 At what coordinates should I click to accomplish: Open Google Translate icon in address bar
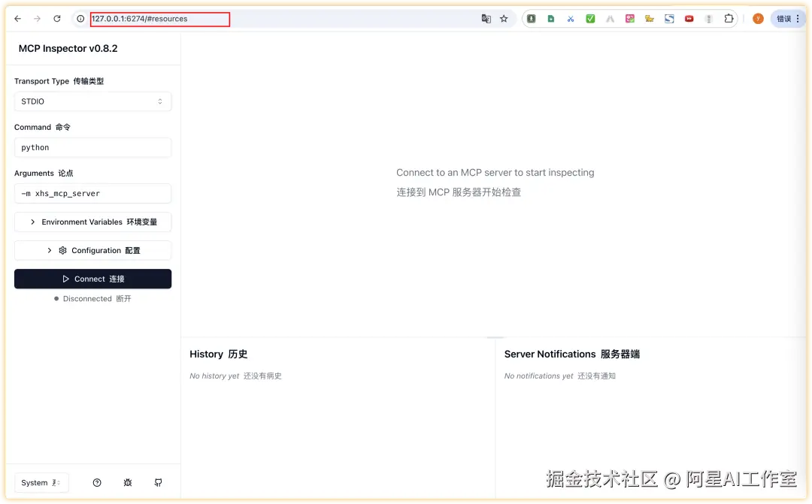[x=486, y=18]
